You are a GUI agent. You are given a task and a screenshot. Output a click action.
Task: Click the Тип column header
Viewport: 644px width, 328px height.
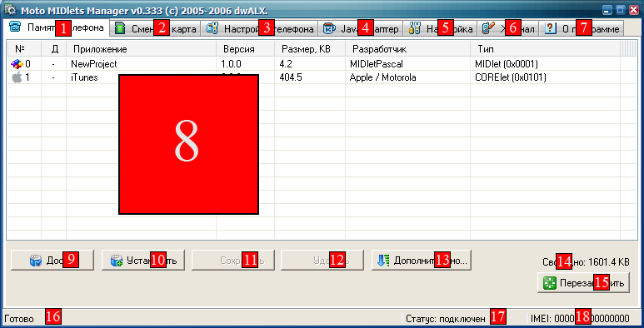(x=545, y=49)
